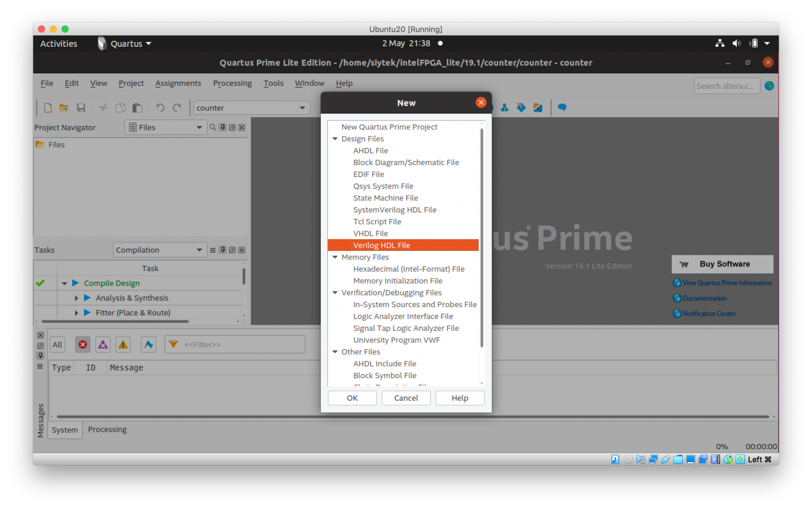Image resolution: width=812 pixels, height=509 pixels.
Task: Toggle the critical warning messages filter
Action: [103, 344]
